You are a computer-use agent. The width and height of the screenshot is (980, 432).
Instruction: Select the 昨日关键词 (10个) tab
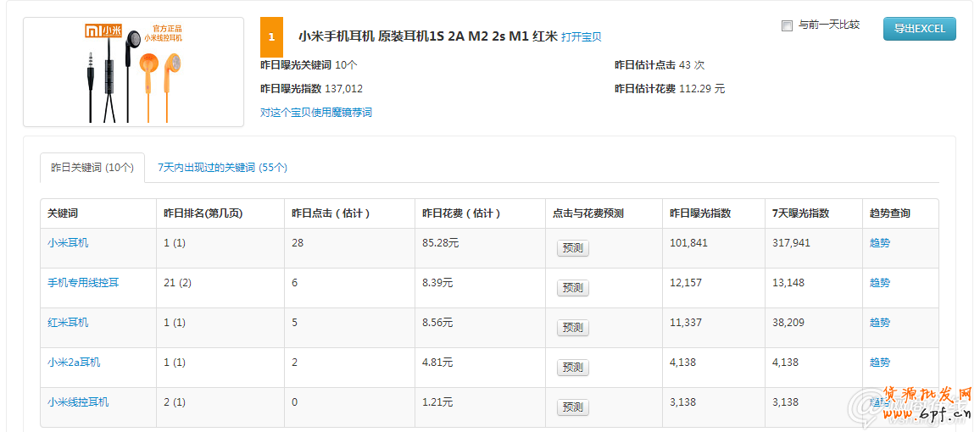[x=92, y=168]
